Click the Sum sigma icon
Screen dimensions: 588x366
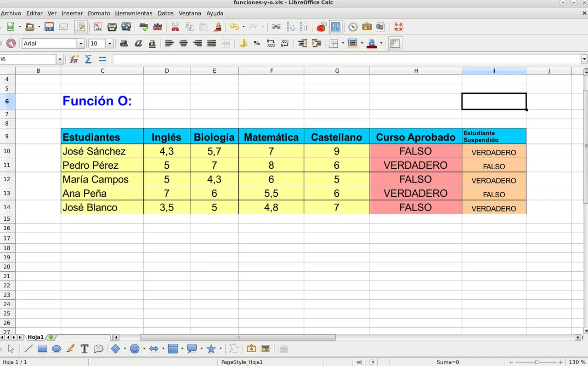click(88, 59)
